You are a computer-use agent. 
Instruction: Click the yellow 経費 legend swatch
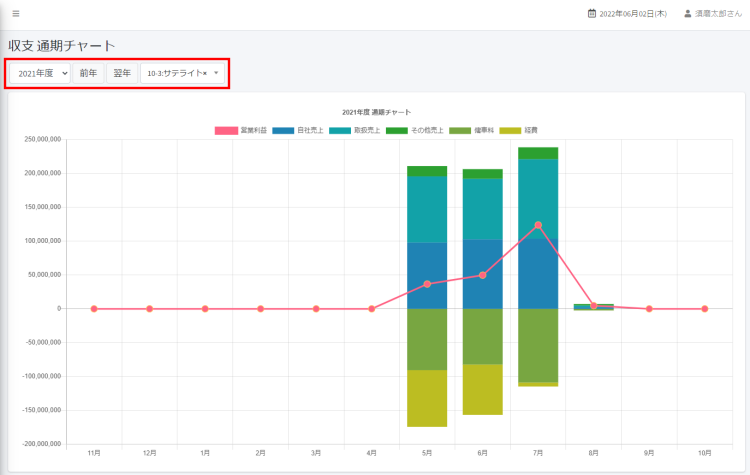(x=510, y=131)
